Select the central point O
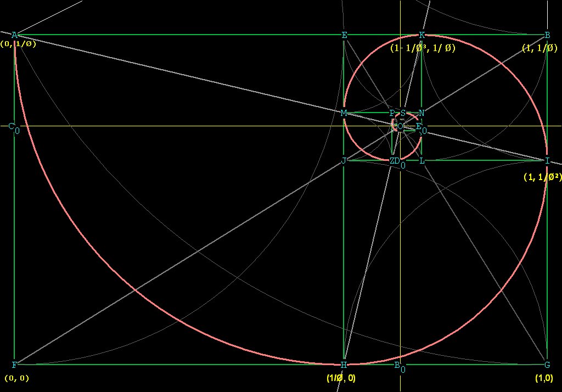 click(399, 125)
